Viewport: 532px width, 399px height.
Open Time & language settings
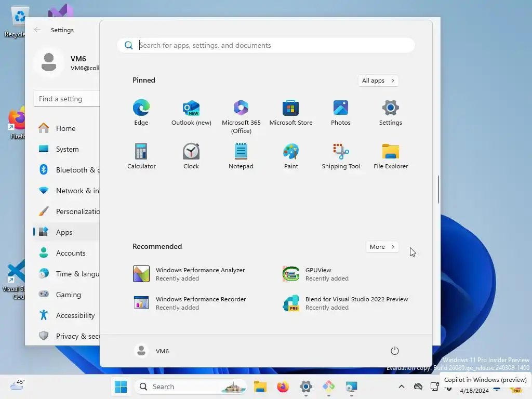(x=66, y=274)
